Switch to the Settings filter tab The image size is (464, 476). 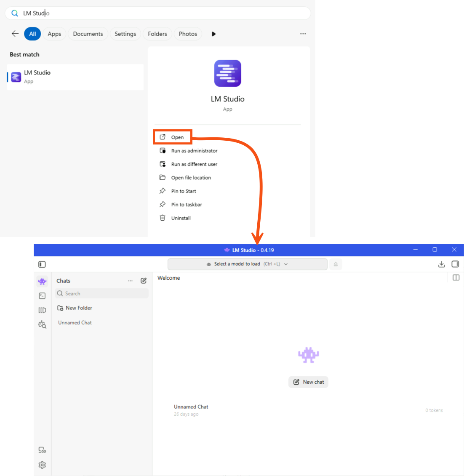125,34
